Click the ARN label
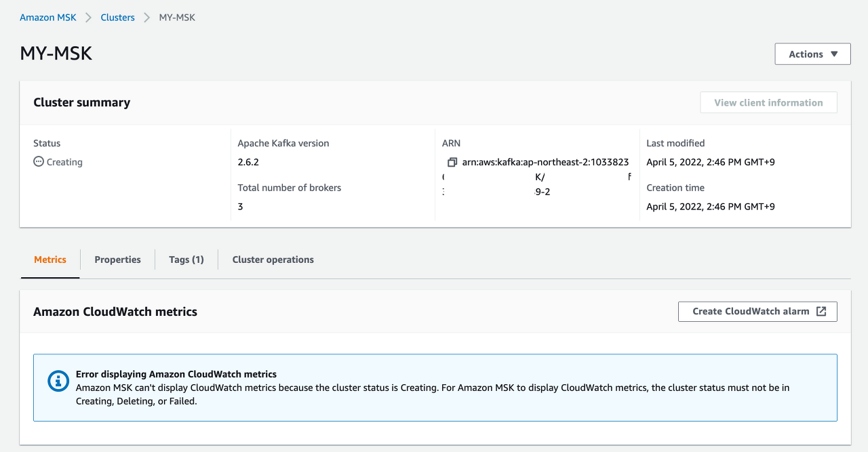 click(452, 143)
